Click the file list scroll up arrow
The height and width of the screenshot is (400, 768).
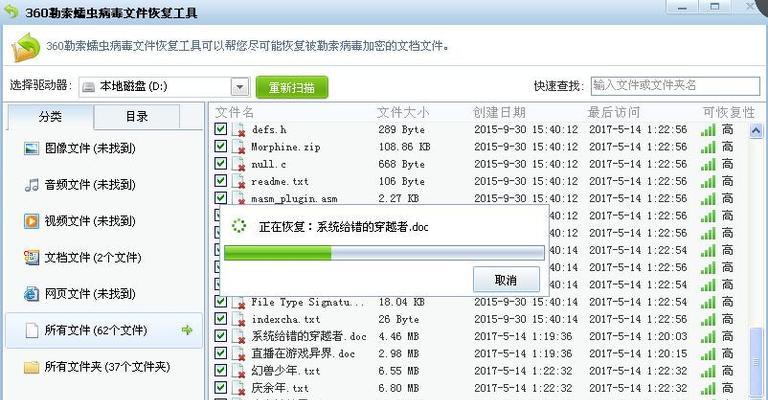click(756, 131)
